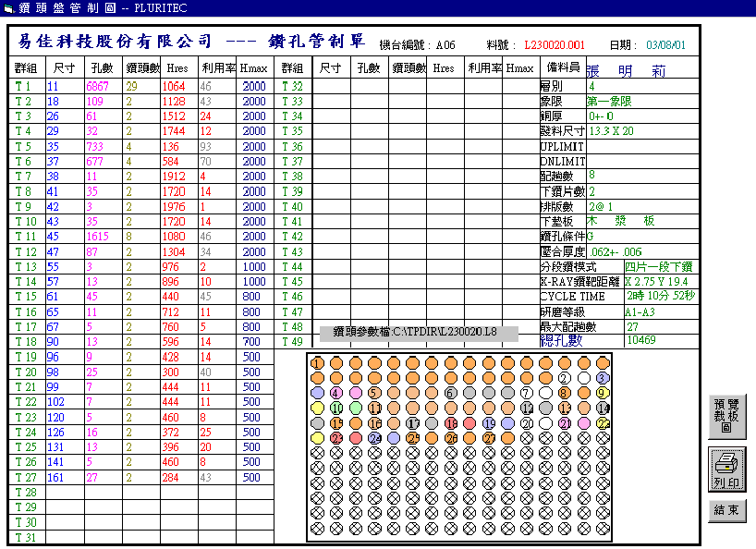Click the application icon in the title bar
Screen dimensions: 756x549
tap(8, 8)
